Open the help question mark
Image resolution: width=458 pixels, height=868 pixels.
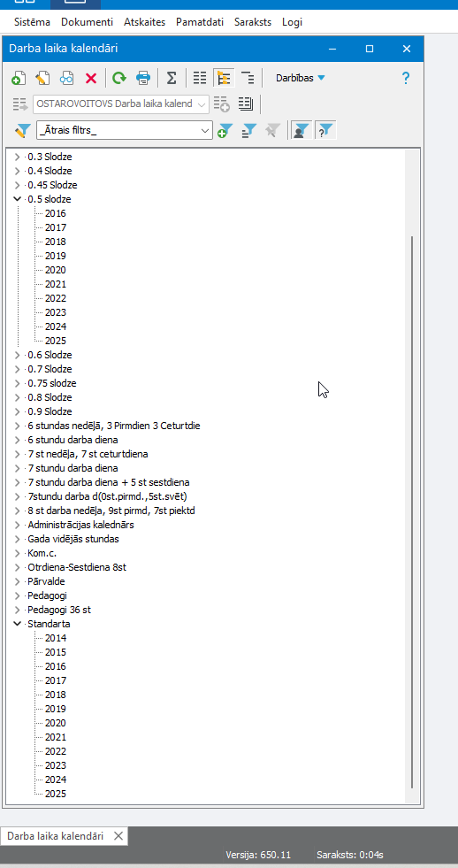click(x=406, y=78)
